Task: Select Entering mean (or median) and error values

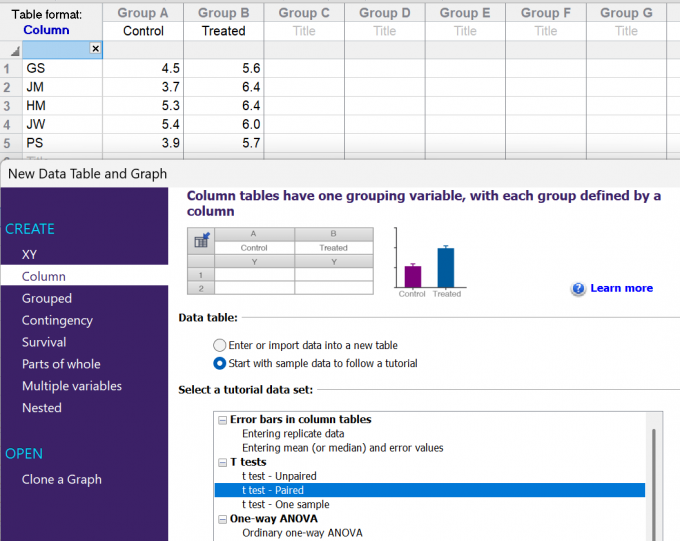Action: click(343, 448)
